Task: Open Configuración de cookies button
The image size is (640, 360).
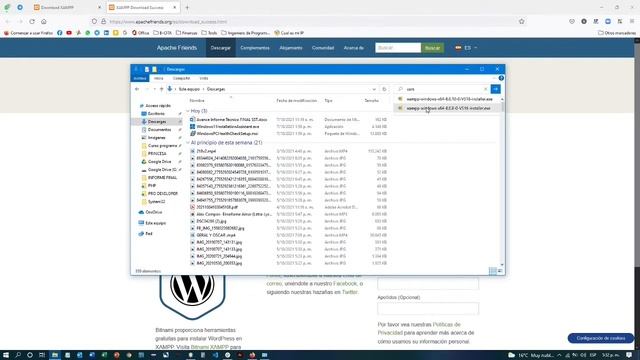Action: point(600,338)
